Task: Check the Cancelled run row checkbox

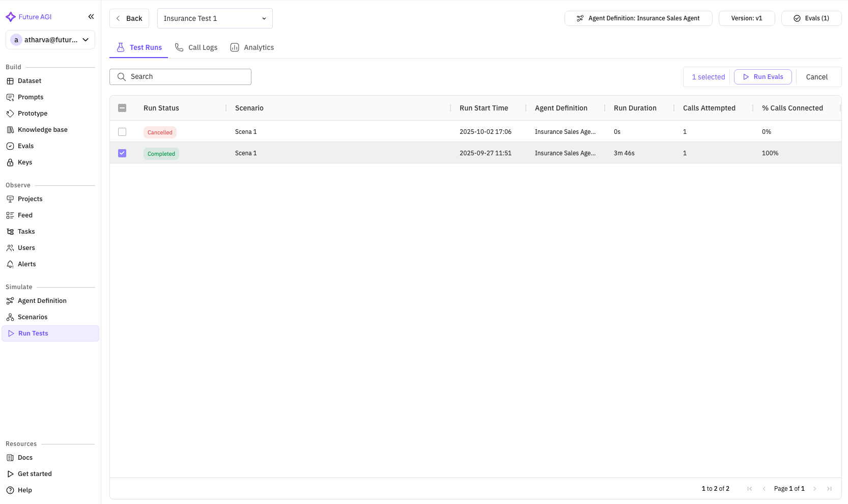Action: 122,132
